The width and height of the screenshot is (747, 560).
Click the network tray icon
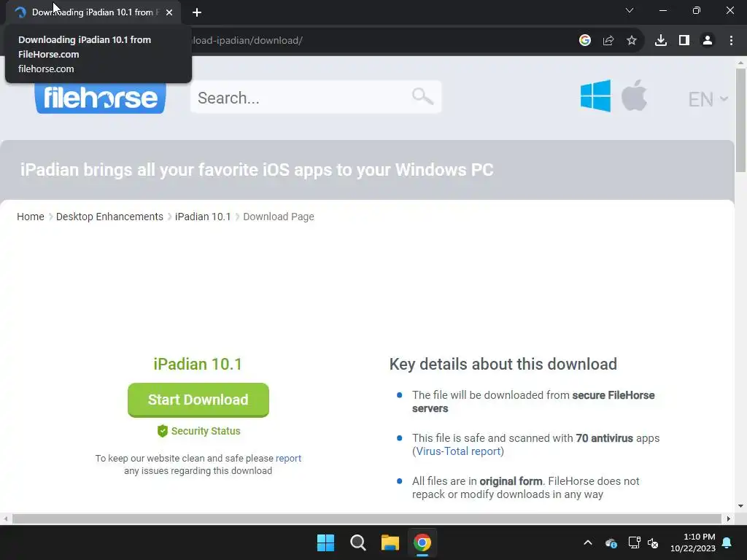[634, 542]
